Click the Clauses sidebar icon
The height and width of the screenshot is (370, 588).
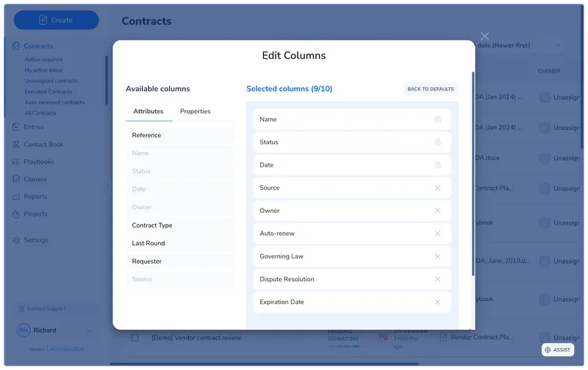(x=15, y=179)
